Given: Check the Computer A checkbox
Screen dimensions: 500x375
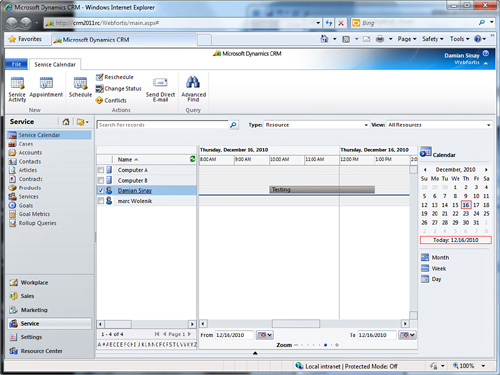Looking at the screenshot, I should pos(101,170).
